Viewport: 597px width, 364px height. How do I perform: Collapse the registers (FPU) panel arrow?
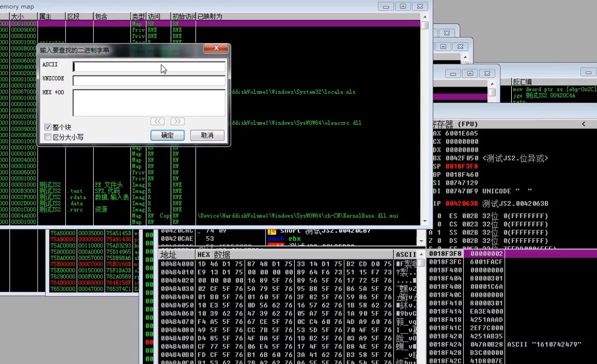pyautogui.click(x=583, y=124)
